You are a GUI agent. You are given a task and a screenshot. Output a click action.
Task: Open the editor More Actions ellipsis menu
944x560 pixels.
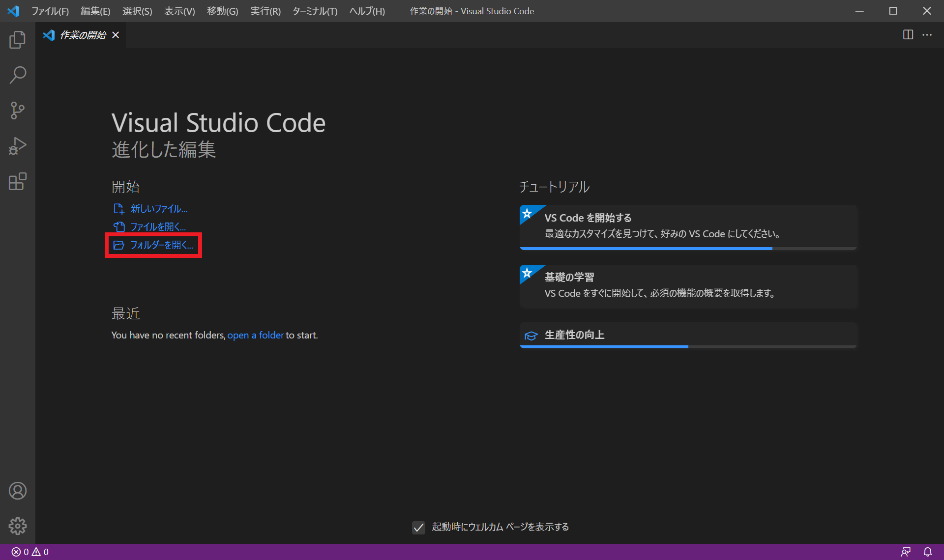[927, 35]
